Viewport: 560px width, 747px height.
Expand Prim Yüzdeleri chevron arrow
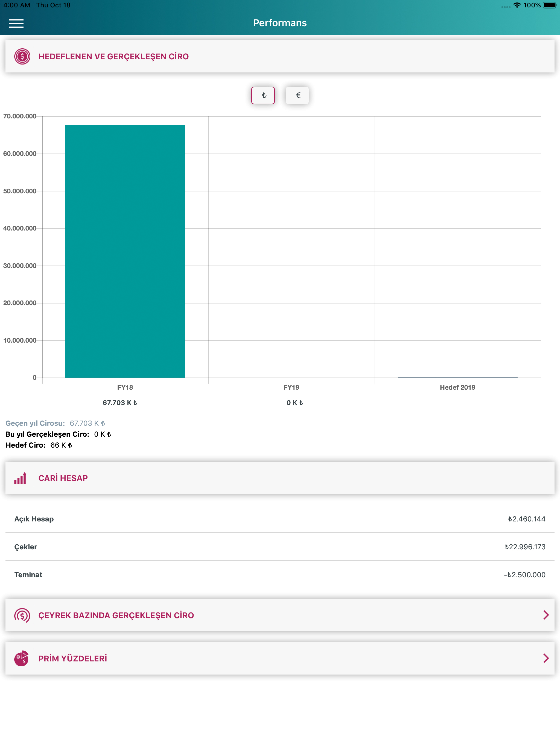pyautogui.click(x=546, y=658)
